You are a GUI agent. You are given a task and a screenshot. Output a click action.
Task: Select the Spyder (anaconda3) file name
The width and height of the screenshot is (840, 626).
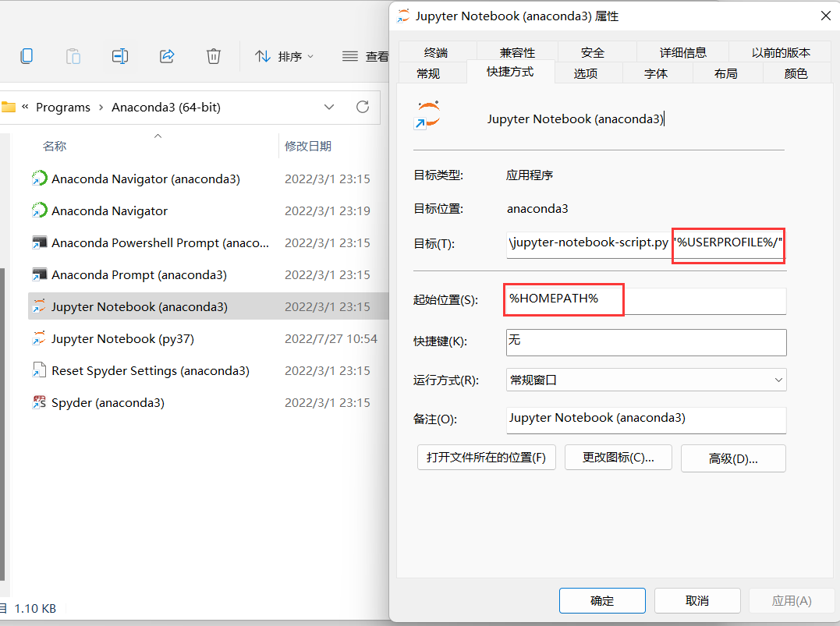(108, 403)
